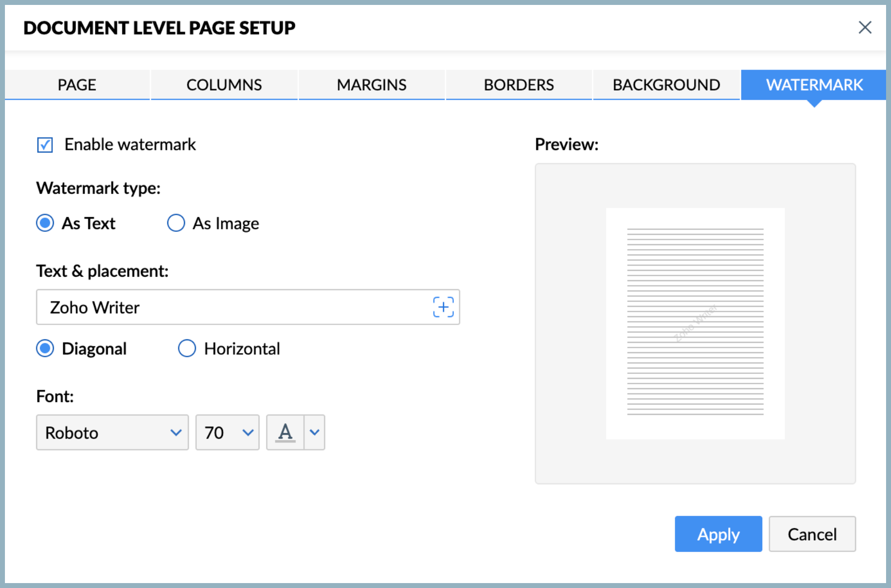Select the As Text radio button
891x588 pixels.
click(x=45, y=223)
